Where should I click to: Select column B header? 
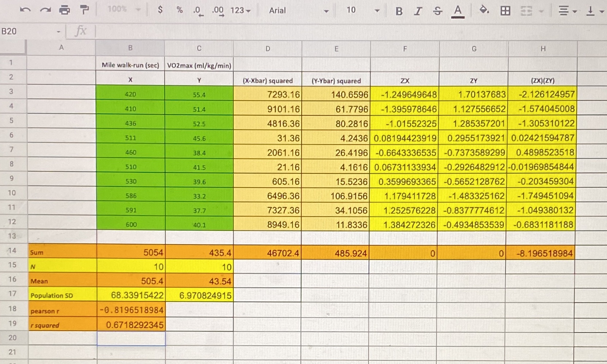click(x=130, y=48)
